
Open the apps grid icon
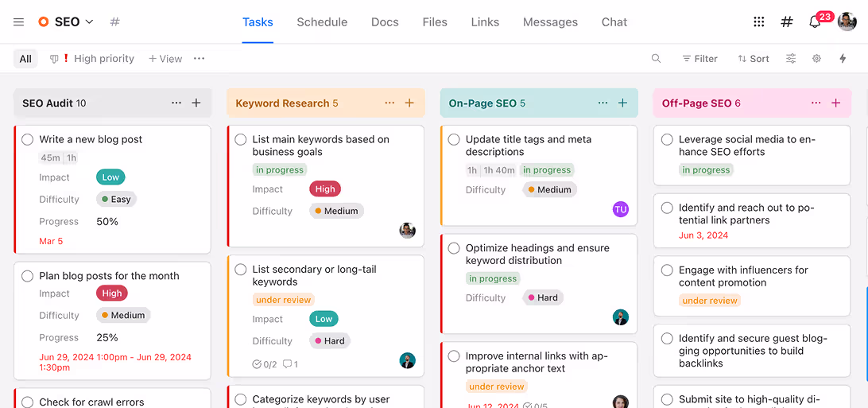(x=759, y=22)
